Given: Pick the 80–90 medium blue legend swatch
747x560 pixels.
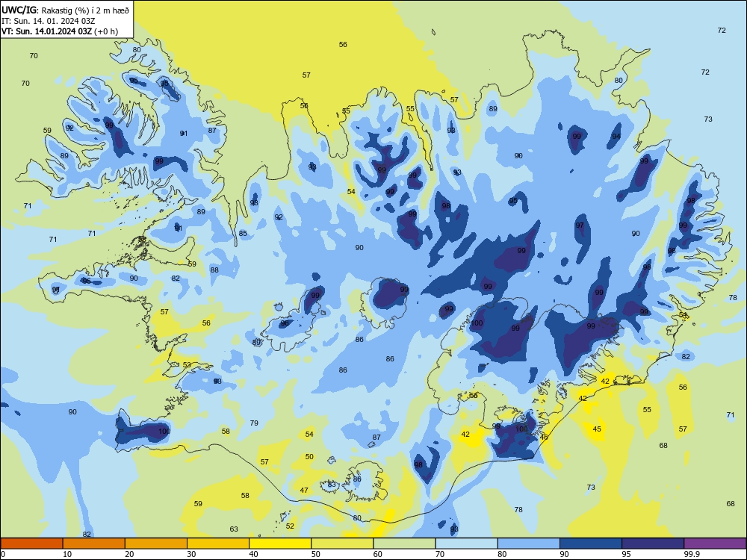Looking at the screenshot, I should click(529, 544).
